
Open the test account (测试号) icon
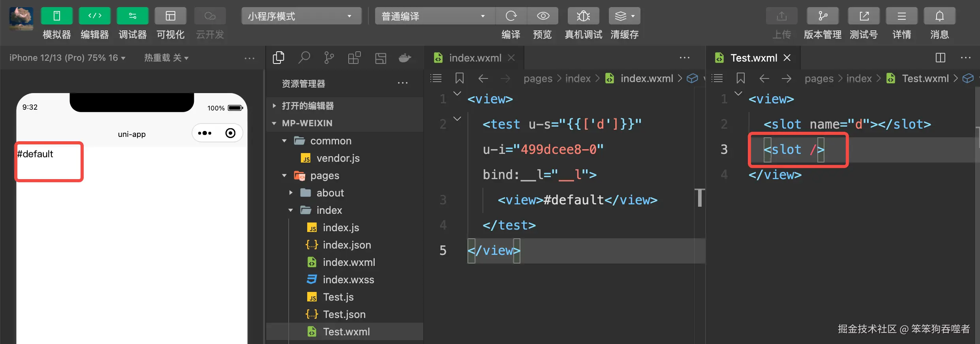click(x=864, y=16)
